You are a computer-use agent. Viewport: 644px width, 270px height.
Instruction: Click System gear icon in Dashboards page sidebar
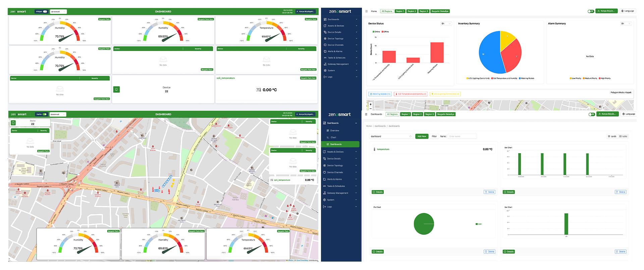tap(324, 200)
